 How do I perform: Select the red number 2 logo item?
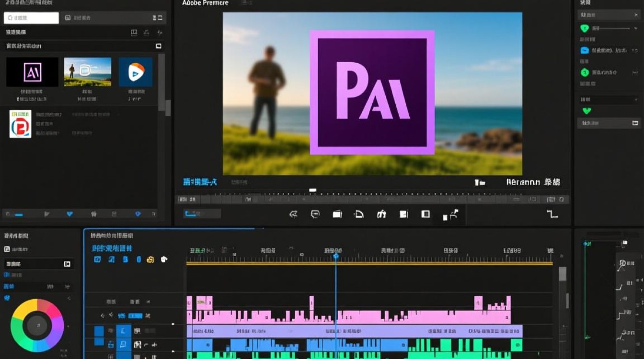(20, 124)
